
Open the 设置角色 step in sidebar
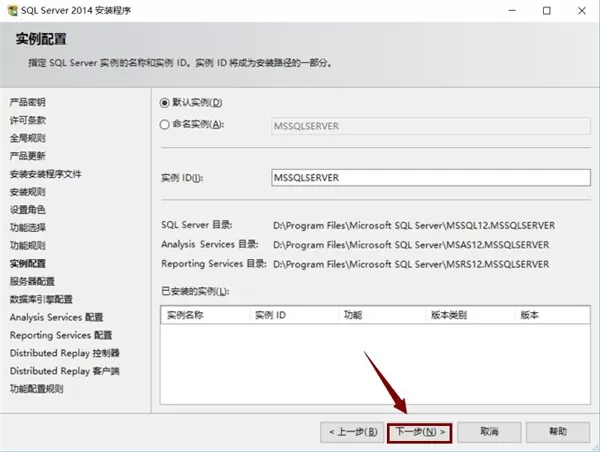[x=28, y=209]
